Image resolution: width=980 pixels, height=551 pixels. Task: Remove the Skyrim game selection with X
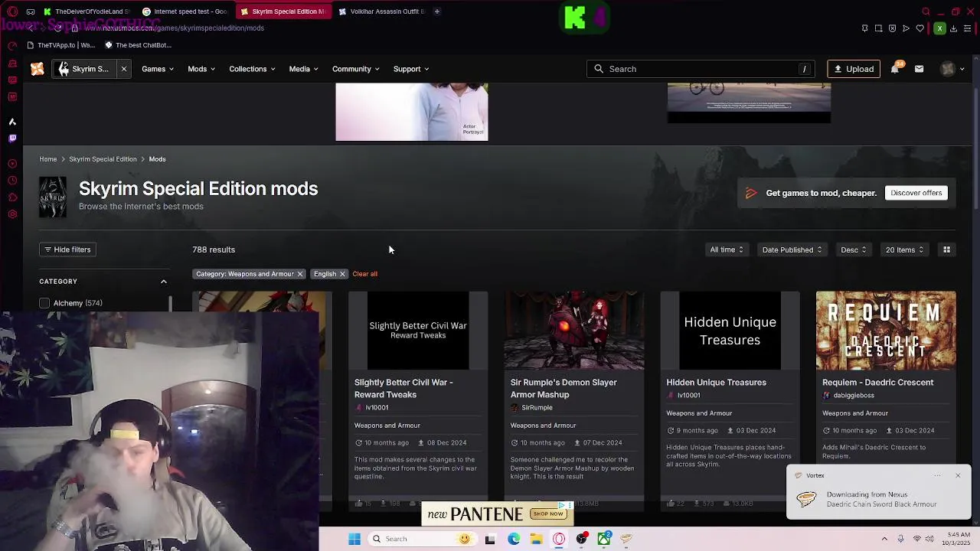123,69
